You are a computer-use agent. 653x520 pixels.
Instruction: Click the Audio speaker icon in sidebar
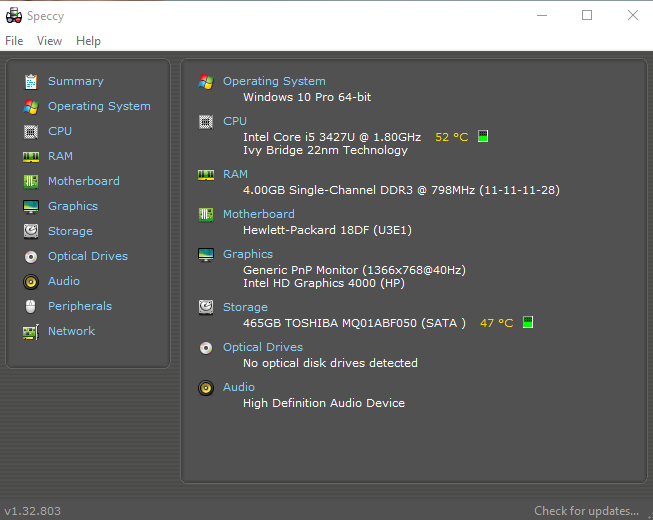pyautogui.click(x=31, y=282)
